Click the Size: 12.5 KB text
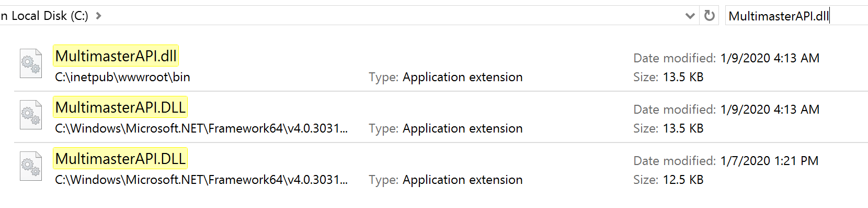 tap(668, 180)
